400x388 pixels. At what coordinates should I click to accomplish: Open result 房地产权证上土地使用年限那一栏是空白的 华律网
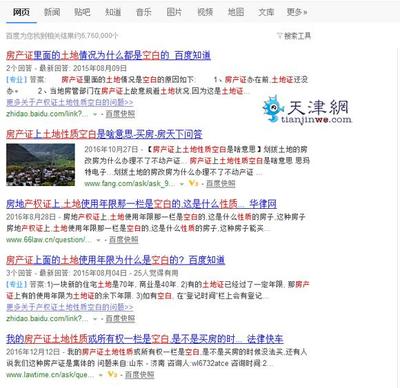click(141, 204)
